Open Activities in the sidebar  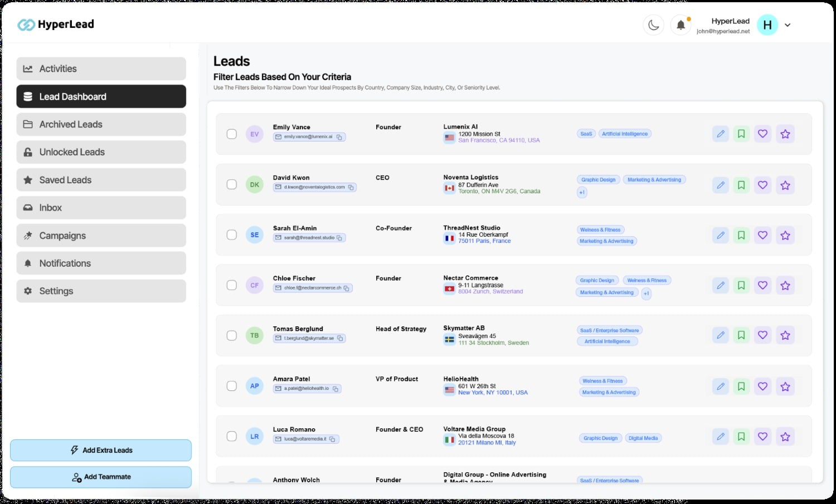coord(101,68)
